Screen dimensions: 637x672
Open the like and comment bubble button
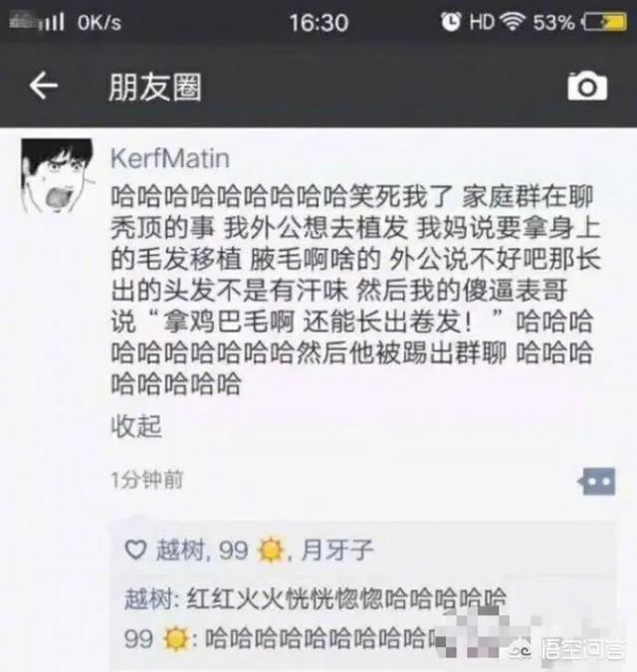coord(597,482)
